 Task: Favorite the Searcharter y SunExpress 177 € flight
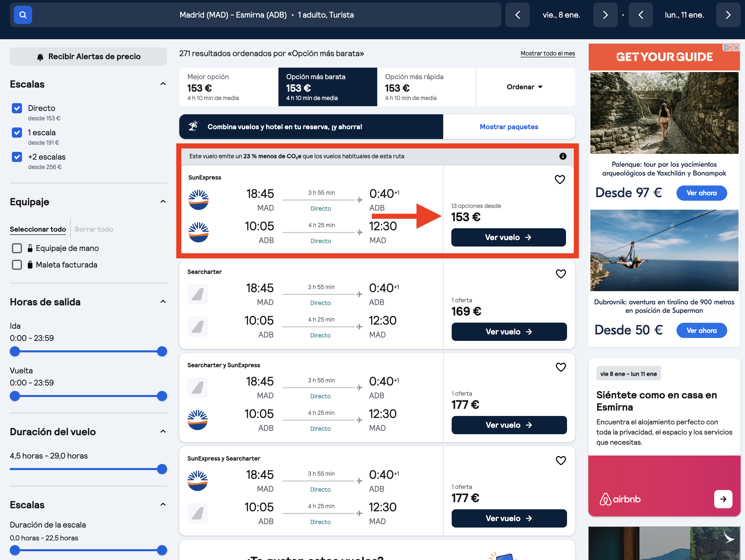point(561,367)
